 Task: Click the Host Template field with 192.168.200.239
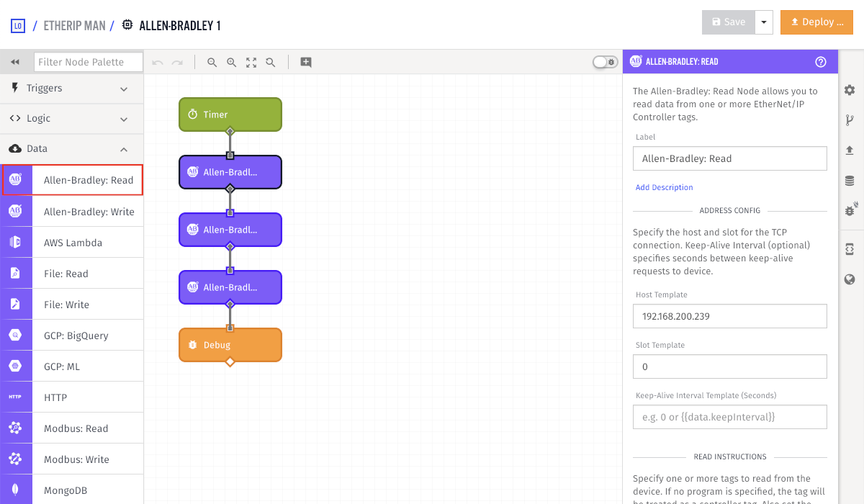(x=730, y=315)
